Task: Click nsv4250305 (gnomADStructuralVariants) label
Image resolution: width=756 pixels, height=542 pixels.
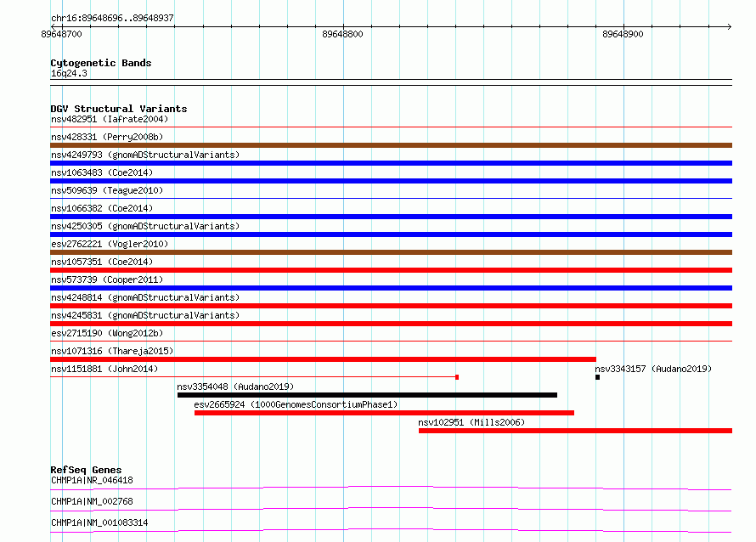Action: point(145,226)
